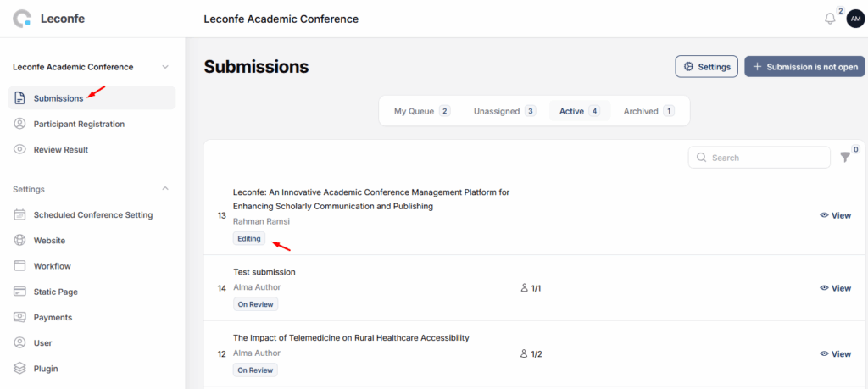Screen dimensions: 868x389
Task: Click the Leconfe logo icon
Action: point(21,19)
